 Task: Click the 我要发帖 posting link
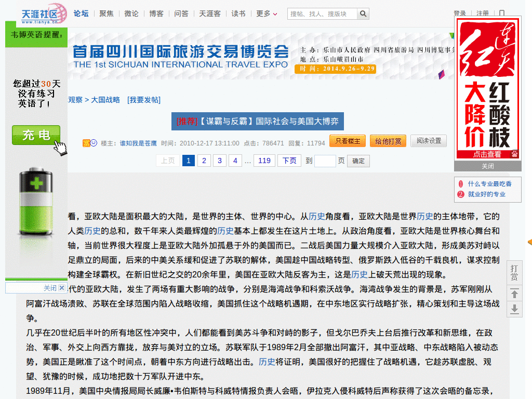click(x=144, y=100)
